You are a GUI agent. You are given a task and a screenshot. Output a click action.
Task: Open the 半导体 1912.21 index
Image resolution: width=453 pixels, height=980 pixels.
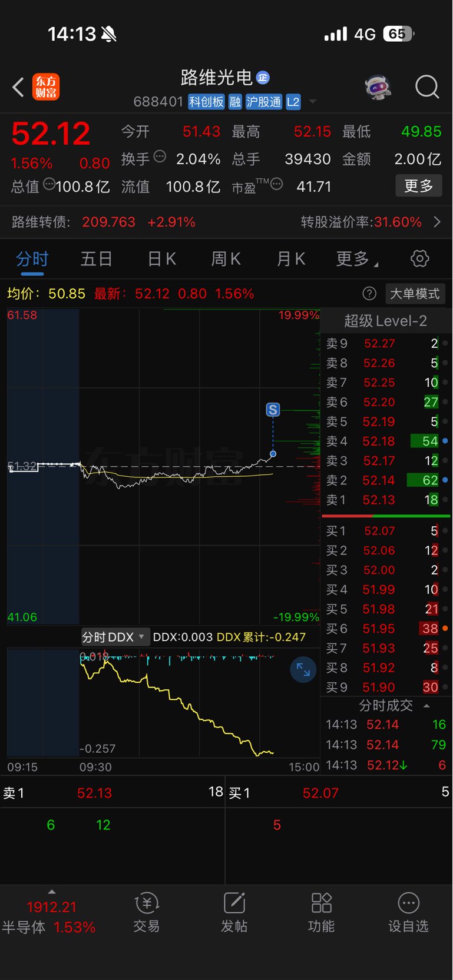pyautogui.click(x=49, y=917)
